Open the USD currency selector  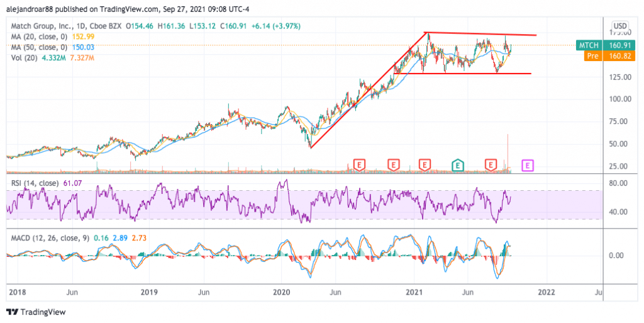(619, 25)
